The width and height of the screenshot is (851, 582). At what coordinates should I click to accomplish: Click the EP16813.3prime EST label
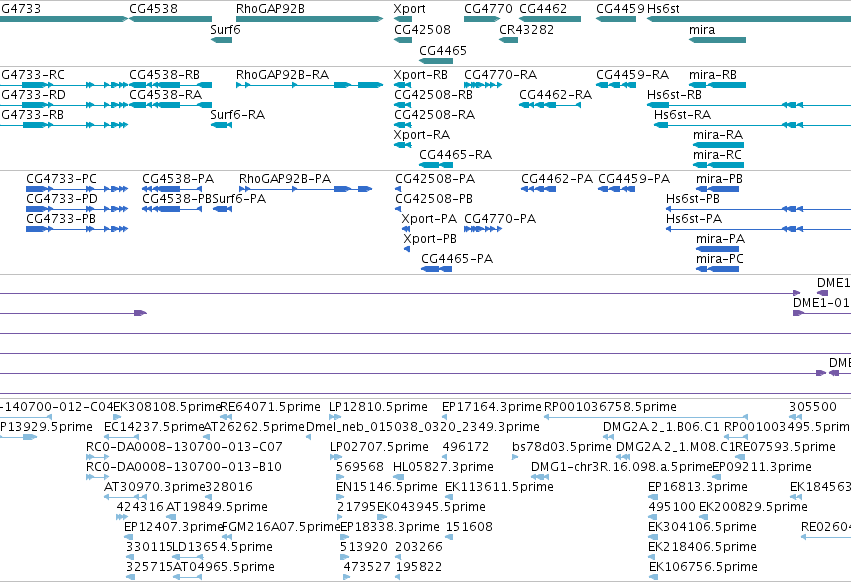pyautogui.click(x=698, y=486)
